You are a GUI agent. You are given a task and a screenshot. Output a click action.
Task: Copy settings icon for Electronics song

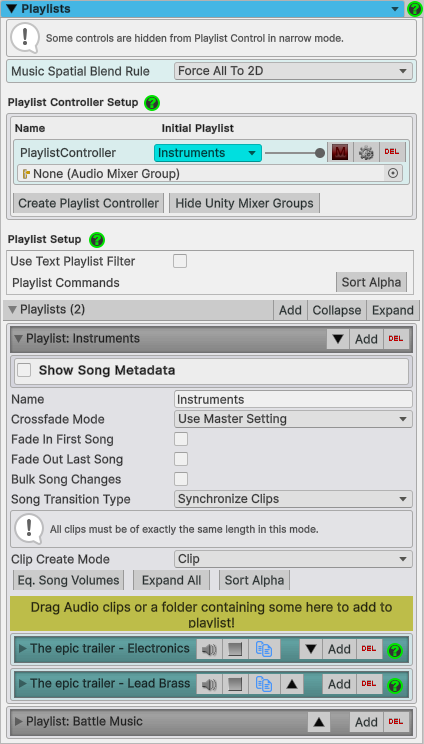click(x=264, y=649)
